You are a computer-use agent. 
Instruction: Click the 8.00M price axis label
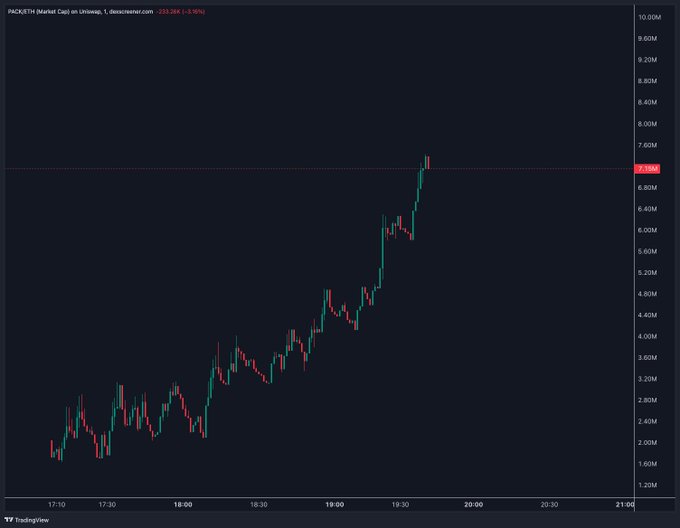(x=647, y=124)
